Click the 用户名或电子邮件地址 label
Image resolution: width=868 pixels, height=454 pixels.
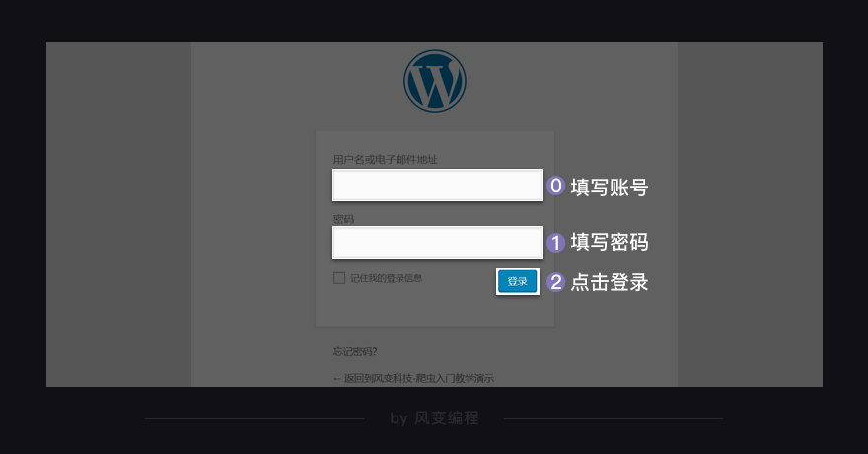[385, 160]
